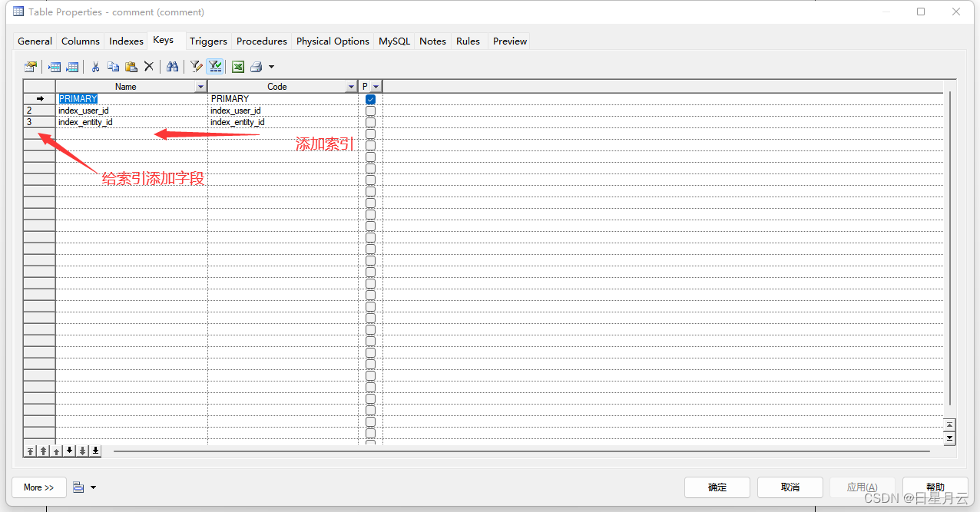Switch to the MySQL tab
Screen dimensions: 980x512
click(x=394, y=41)
